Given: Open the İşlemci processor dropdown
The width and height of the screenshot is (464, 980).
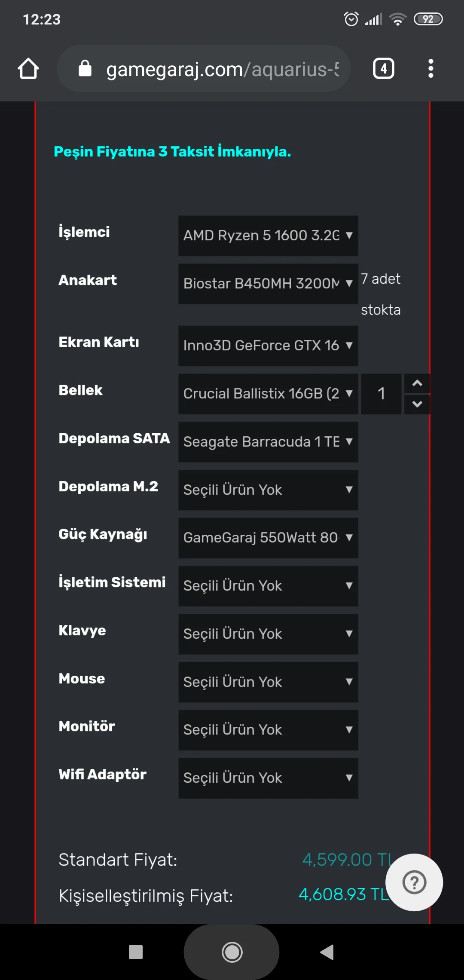Looking at the screenshot, I should click(x=268, y=236).
